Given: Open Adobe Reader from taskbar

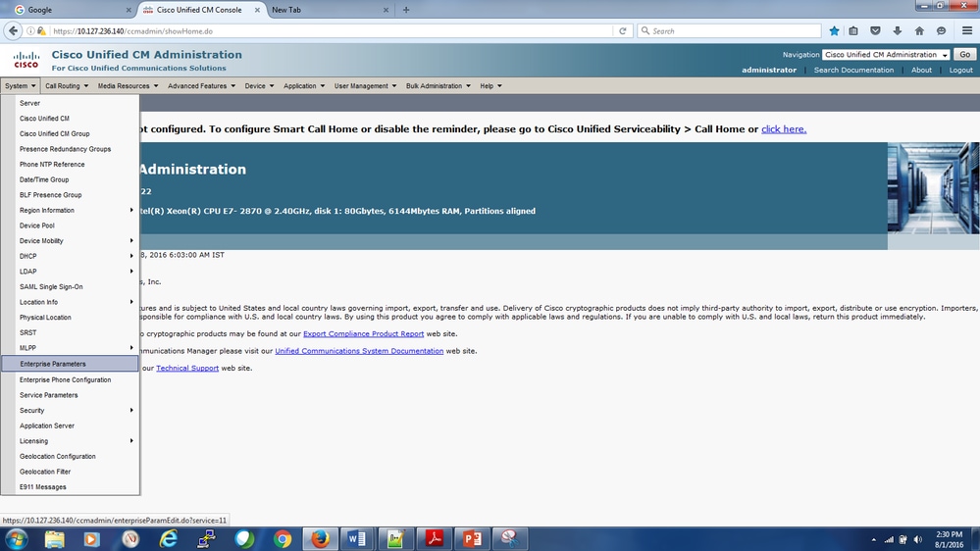Looking at the screenshot, I should [x=435, y=539].
